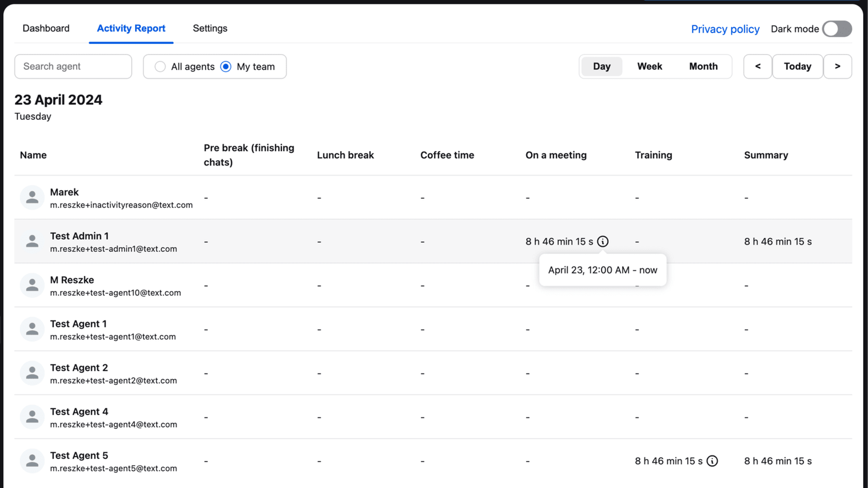Switch to Day view
The width and height of the screenshot is (868, 488).
tap(602, 66)
